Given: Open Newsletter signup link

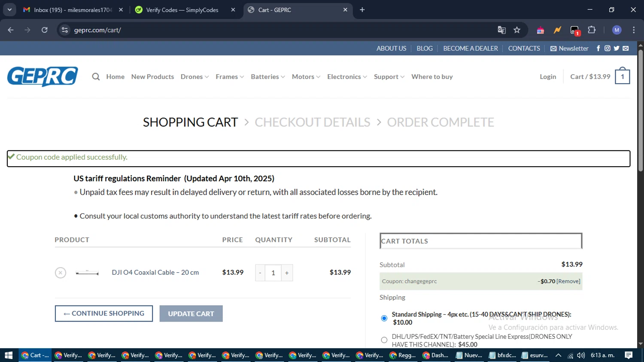Looking at the screenshot, I should [x=569, y=48].
